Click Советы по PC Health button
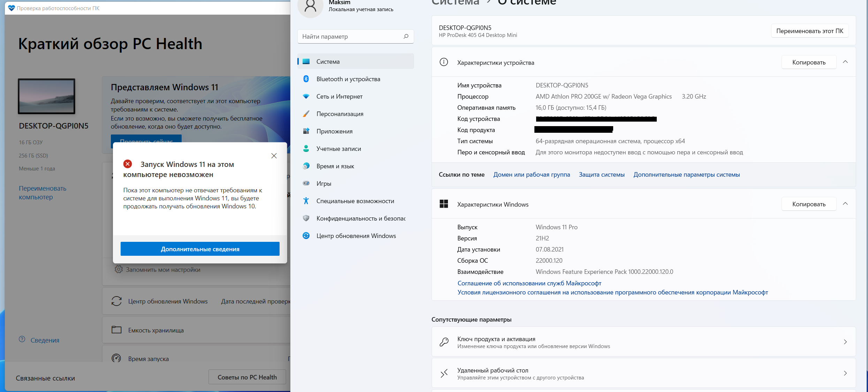The height and width of the screenshot is (392, 868). pyautogui.click(x=247, y=377)
